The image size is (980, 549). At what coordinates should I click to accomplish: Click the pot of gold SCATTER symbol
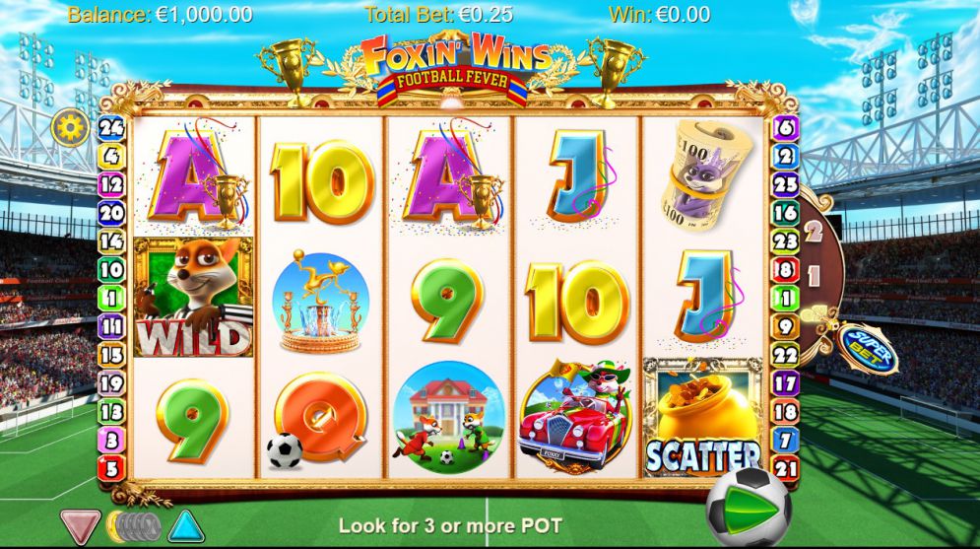click(703, 418)
